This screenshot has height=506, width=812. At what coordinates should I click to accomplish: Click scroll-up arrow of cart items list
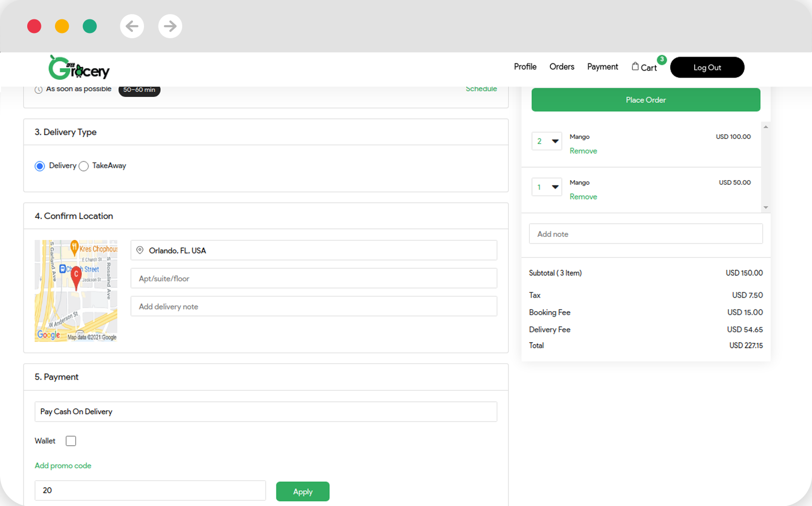point(766,127)
